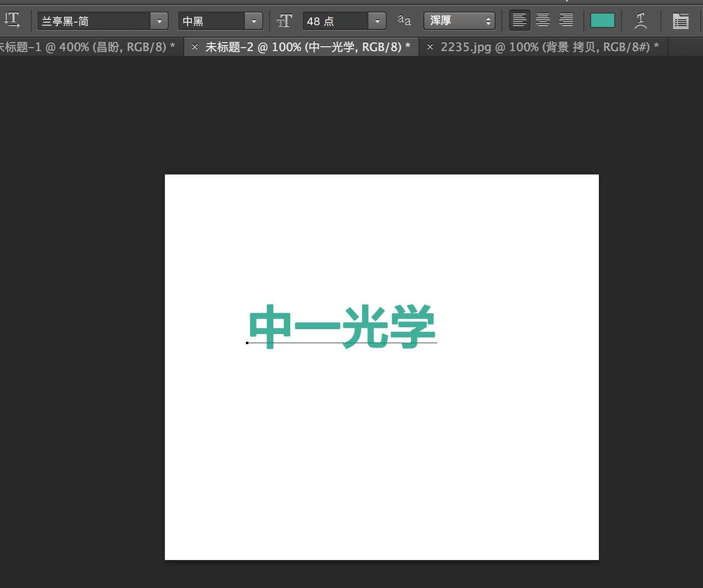Click the 兰亭黑-简 font name field
Viewport: 703px width, 588px height.
(x=94, y=21)
